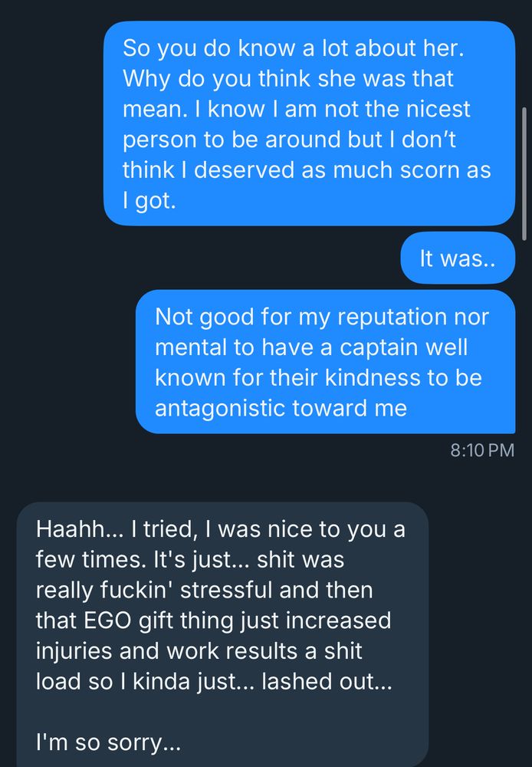Tap the "Not good for my reputation" message
Viewport: 532px width, 767px height.
pos(322,362)
